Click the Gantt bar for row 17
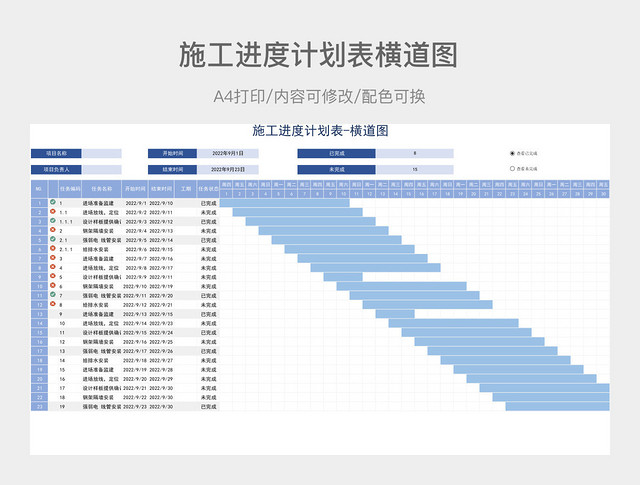The width and height of the screenshot is (640, 485). pos(493,351)
